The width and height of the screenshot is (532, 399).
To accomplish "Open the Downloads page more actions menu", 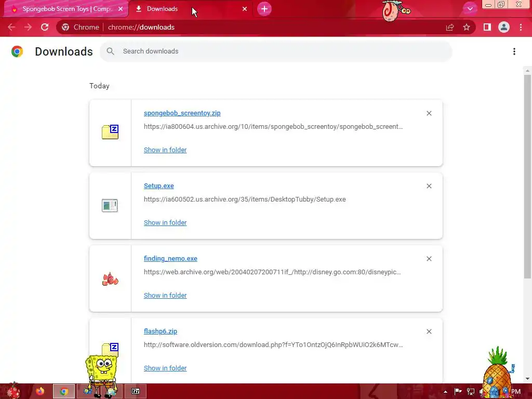I will [x=514, y=51].
